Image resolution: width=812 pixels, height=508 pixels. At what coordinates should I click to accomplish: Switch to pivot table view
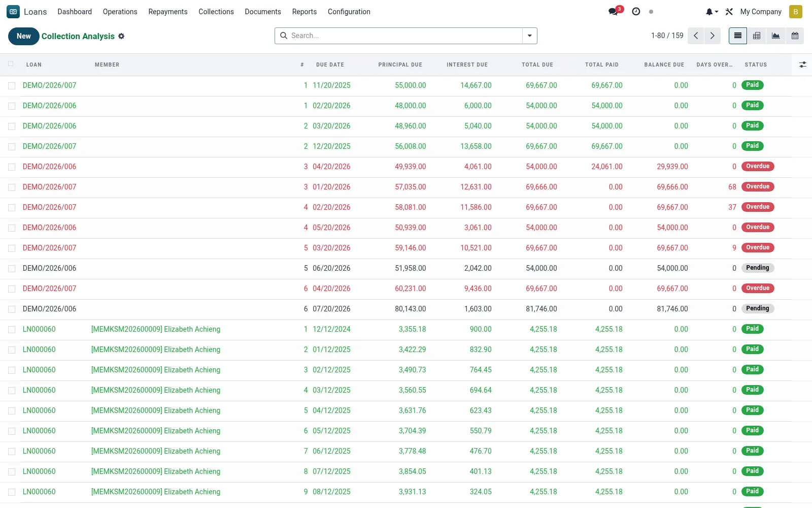(x=757, y=36)
